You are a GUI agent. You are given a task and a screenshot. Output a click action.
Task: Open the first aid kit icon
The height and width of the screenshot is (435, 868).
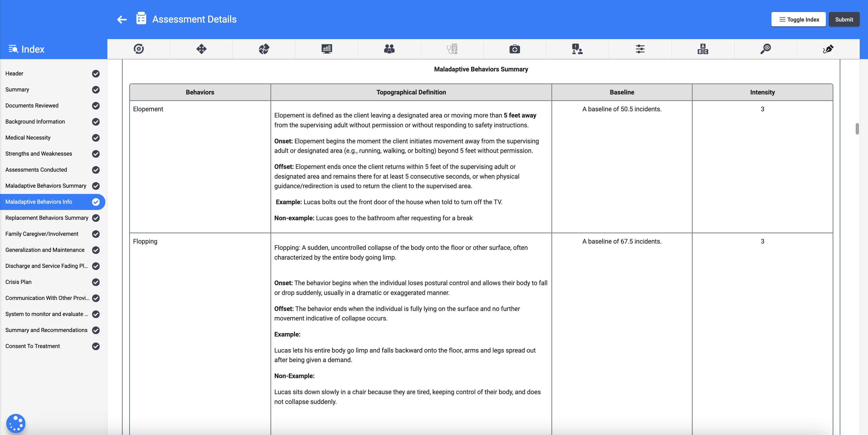coord(515,49)
